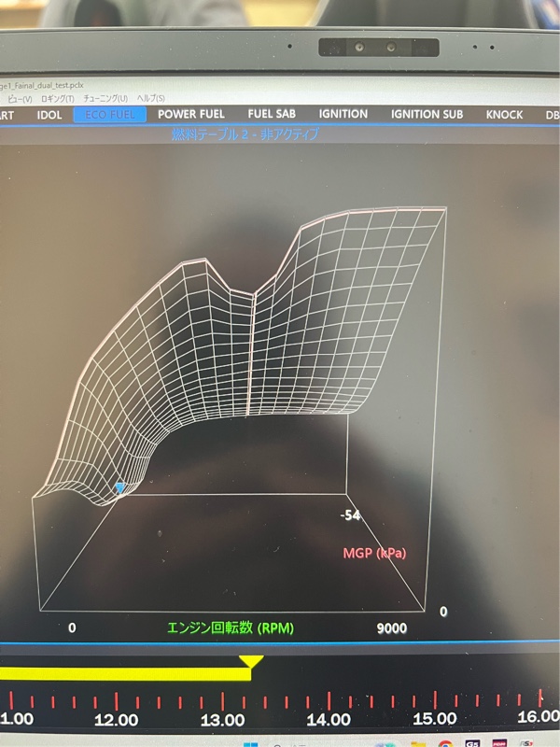Viewport: 560px width, 747px height.
Task: Select the KNOCK tab
Action: click(x=504, y=115)
